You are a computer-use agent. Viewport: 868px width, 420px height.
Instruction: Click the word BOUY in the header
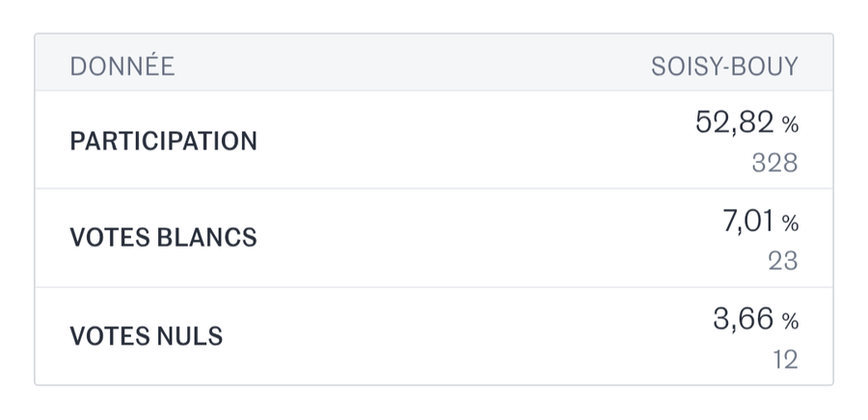[x=769, y=66]
